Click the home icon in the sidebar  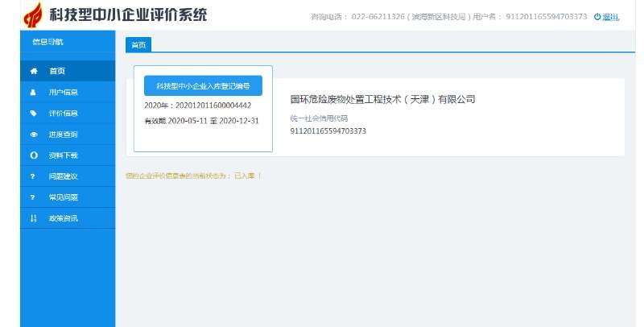coord(33,71)
